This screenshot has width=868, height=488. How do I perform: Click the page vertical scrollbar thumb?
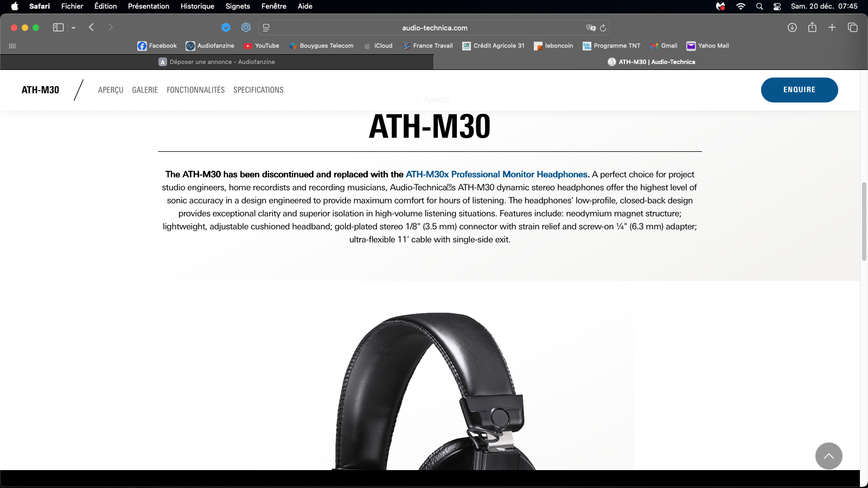pyautogui.click(x=864, y=221)
